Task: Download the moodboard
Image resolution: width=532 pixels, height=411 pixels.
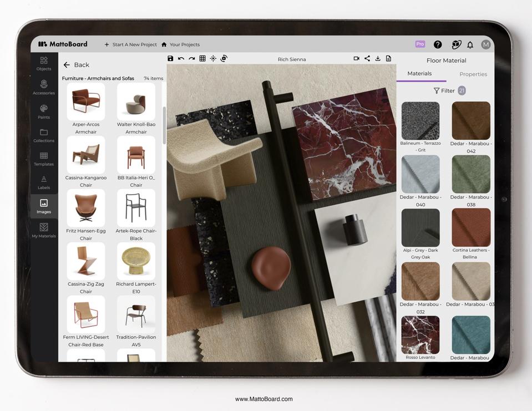Action: pyautogui.click(x=377, y=58)
